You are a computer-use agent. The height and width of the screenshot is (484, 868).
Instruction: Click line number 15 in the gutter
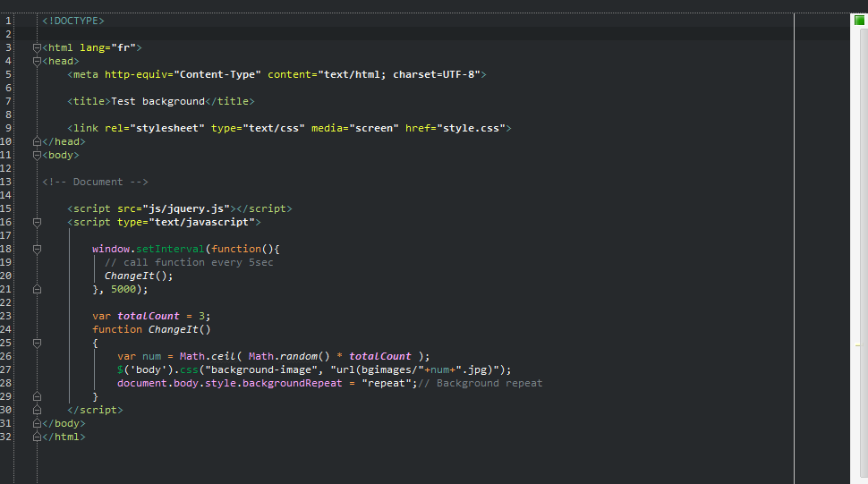tap(5, 208)
